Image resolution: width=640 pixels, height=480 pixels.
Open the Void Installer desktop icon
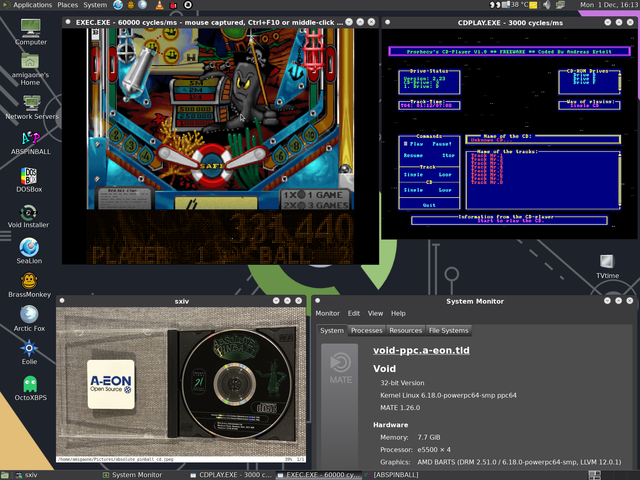pyautogui.click(x=29, y=212)
